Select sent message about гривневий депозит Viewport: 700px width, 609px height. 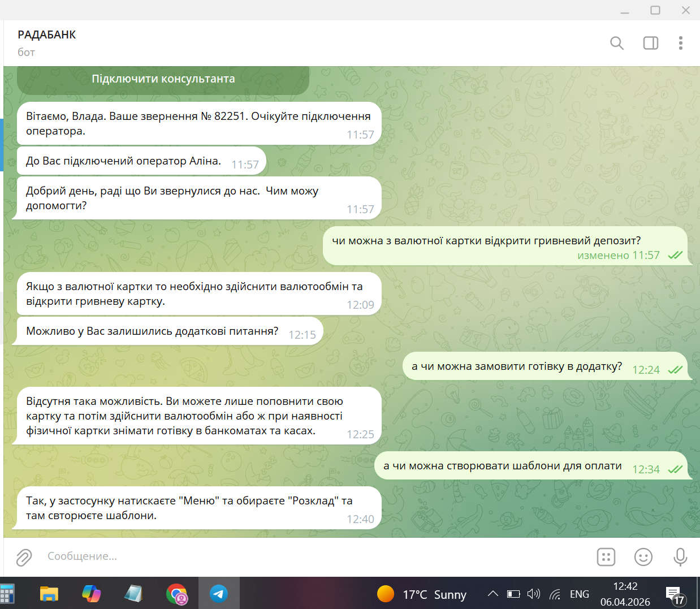coord(505,245)
